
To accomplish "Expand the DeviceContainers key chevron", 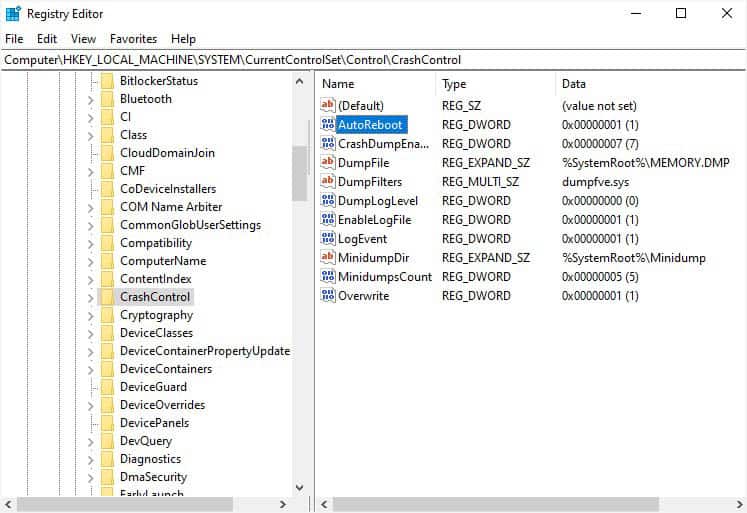I will point(91,370).
